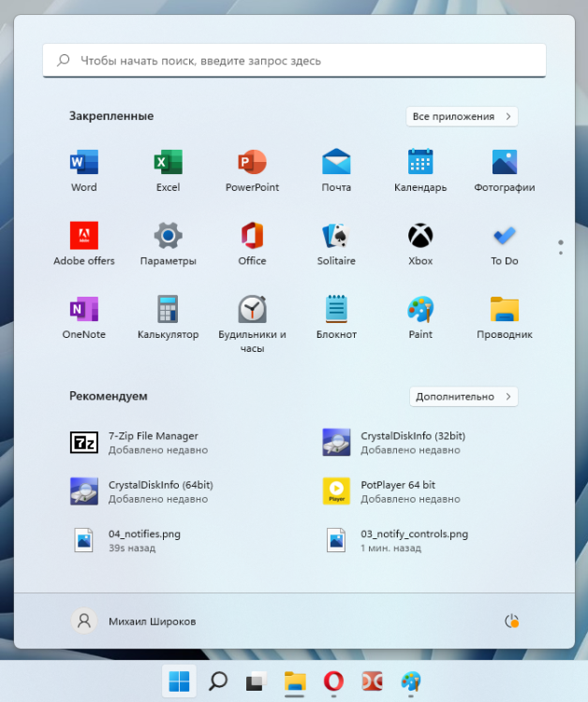Expand Дополнительно recommendations
Image resolution: width=588 pixels, height=702 pixels.
[x=463, y=397]
